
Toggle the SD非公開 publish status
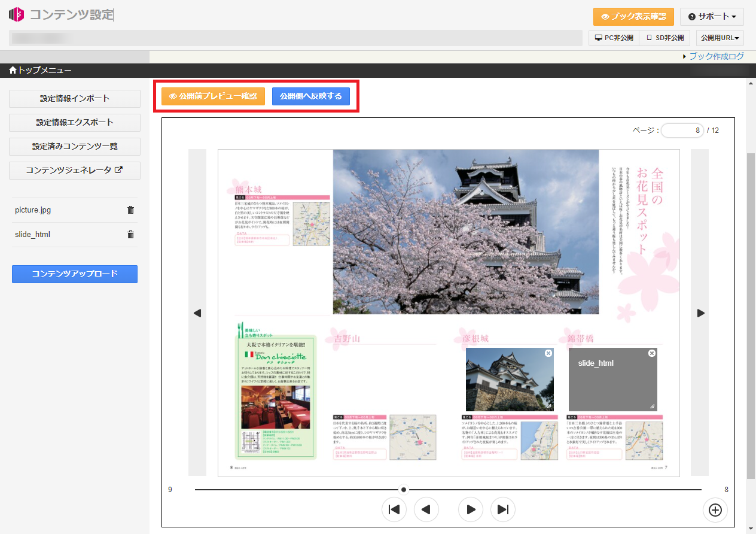664,38
